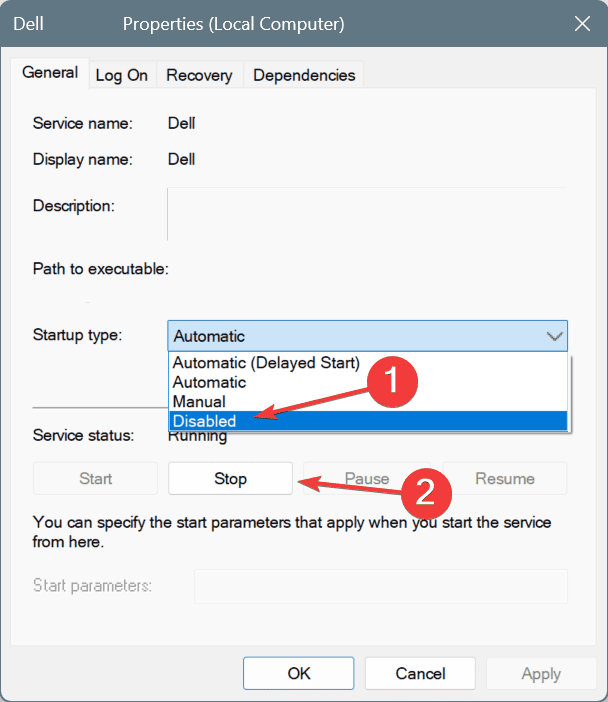This screenshot has height=702, width=608.
Task: Click the Apply button
Action: point(541,673)
